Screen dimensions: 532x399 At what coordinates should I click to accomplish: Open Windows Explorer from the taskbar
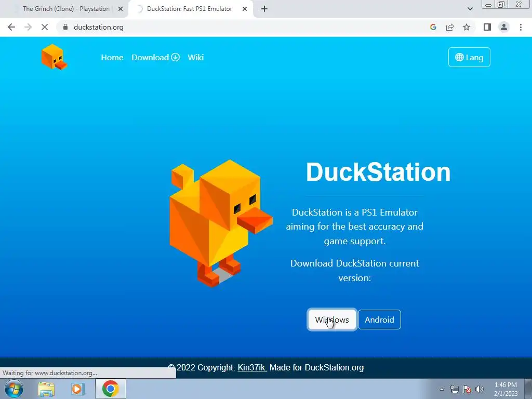point(46,389)
